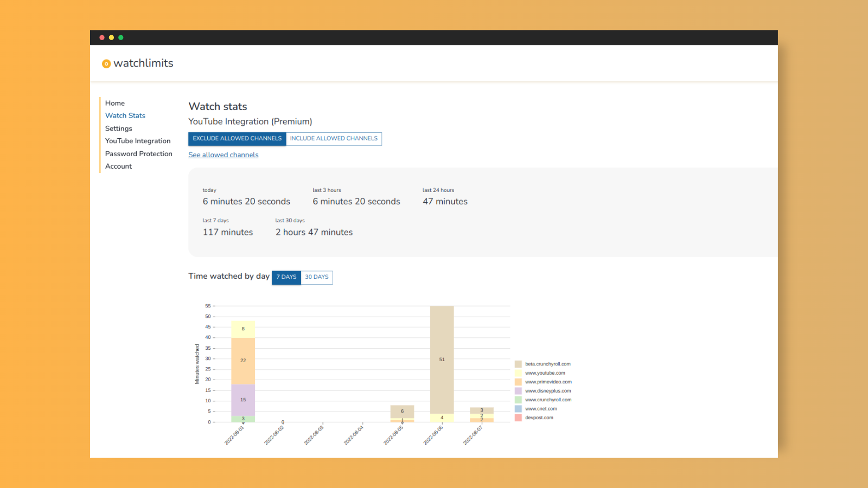
Task: Open the Account page
Action: pos(119,166)
